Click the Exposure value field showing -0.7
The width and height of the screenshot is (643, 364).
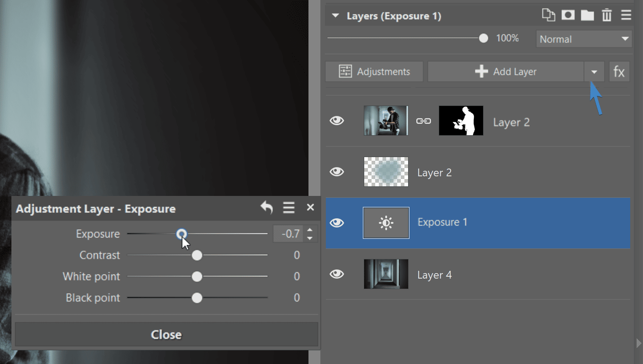point(288,234)
